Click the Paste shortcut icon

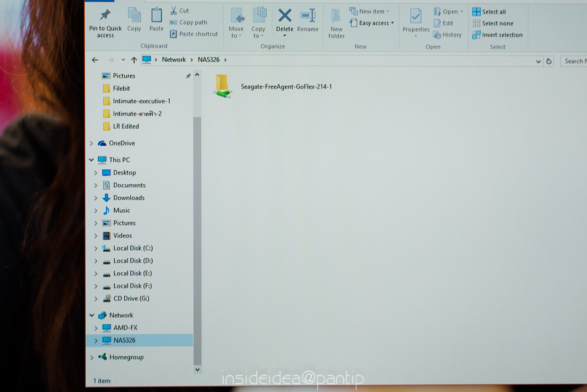(173, 34)
